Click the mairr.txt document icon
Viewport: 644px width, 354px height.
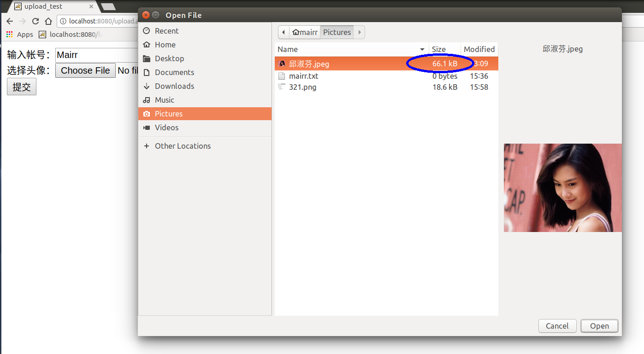[282, 76]
